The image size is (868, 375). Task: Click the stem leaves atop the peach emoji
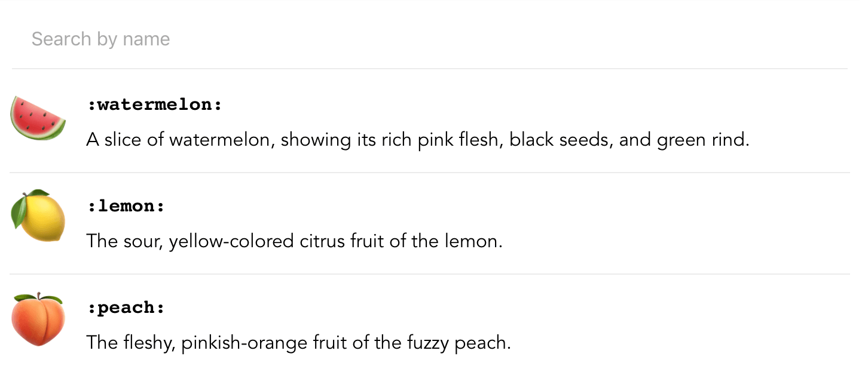coord(37,298)
